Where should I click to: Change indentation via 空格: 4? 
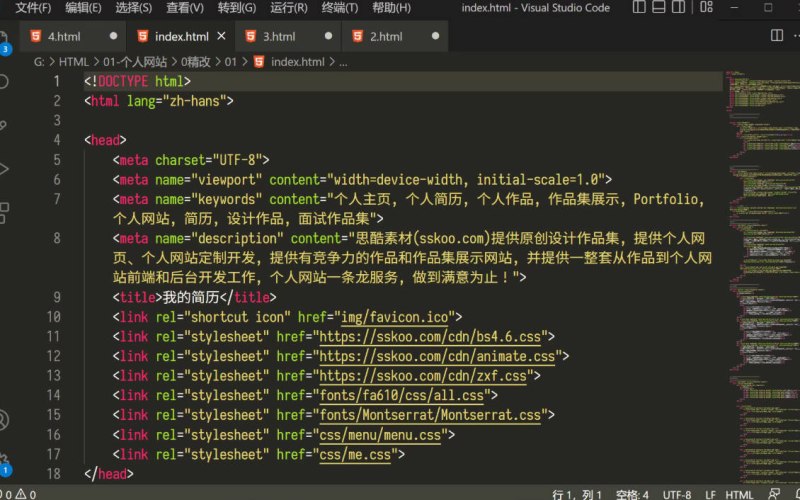pyautogui.click(x=632, y=494)
